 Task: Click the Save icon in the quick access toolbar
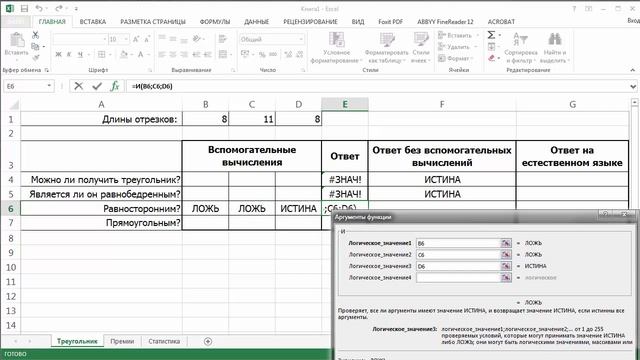(x=24, y=9)
